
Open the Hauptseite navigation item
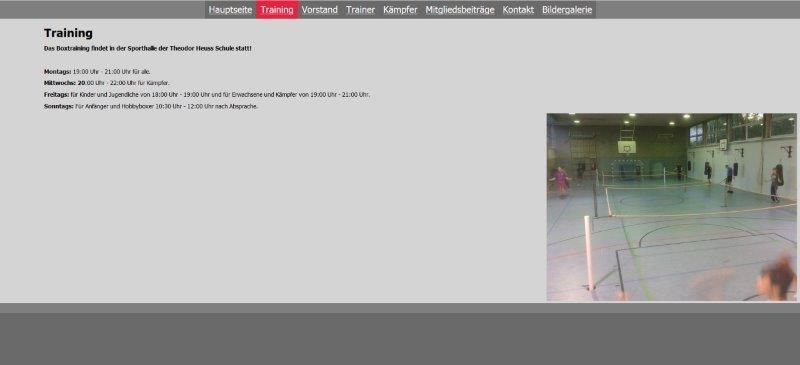(230, 10)
